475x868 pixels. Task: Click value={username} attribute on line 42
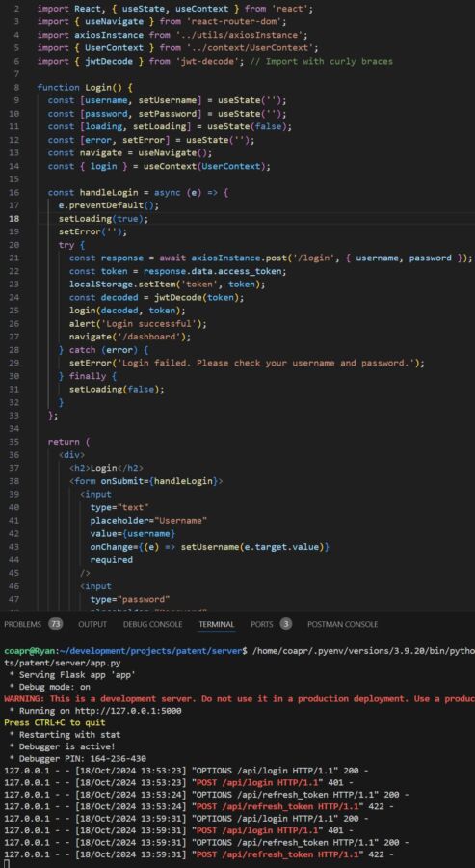click(133, 533)
